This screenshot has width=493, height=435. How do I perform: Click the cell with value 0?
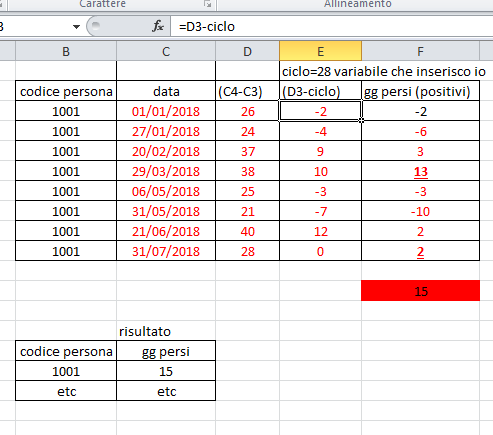pos(320,251)
